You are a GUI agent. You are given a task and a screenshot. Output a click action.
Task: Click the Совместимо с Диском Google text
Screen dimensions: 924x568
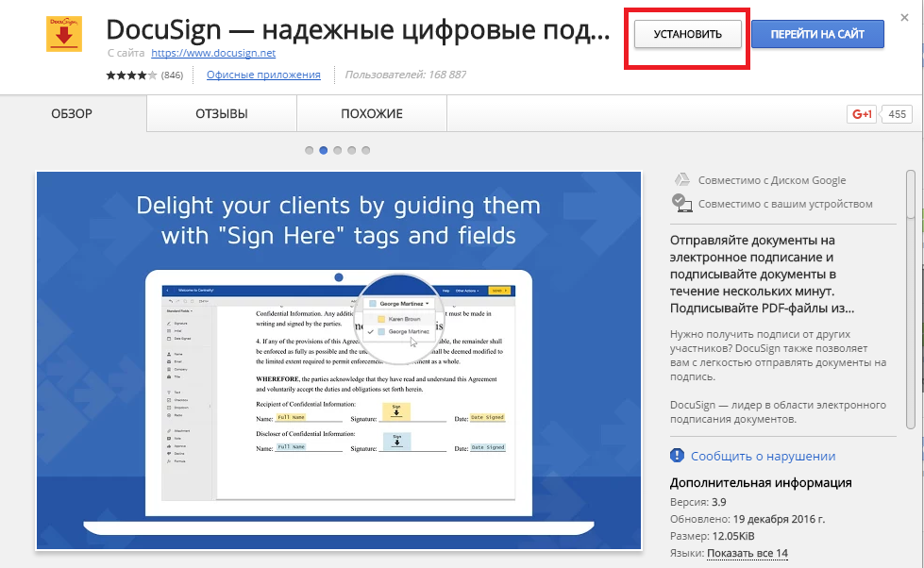772,180
